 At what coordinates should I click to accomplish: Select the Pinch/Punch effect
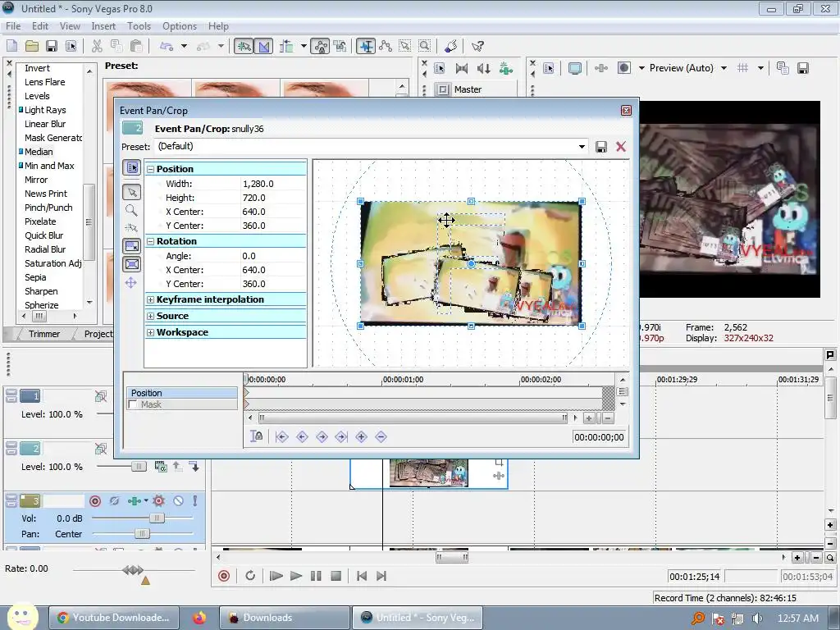(48, 208)
